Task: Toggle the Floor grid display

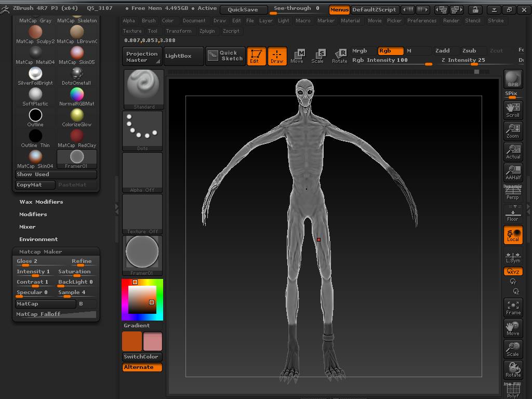Action: click(x=513, y=214)
